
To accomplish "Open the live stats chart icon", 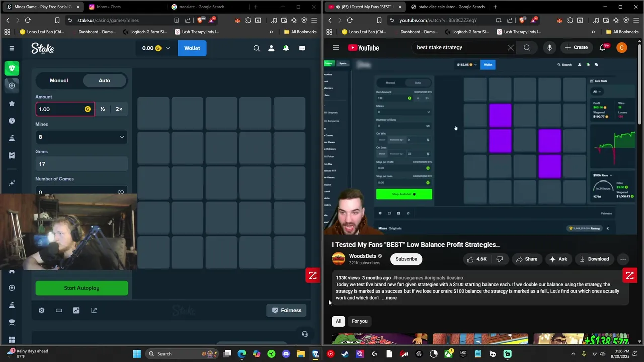I will [x=76, y=310].
